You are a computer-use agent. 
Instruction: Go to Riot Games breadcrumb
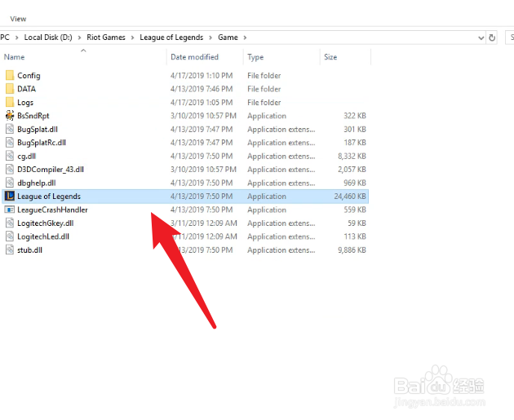(x=106, y=38)
